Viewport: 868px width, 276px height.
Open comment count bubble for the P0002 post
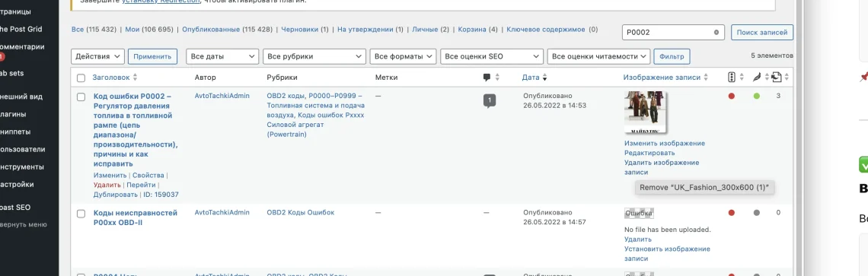(x=490, y=100)
